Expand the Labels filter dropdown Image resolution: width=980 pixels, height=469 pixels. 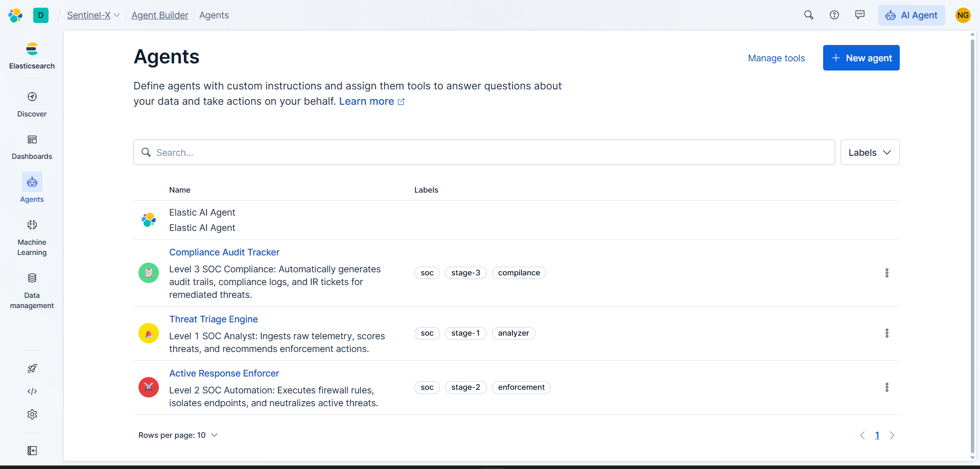pos(870,153)
